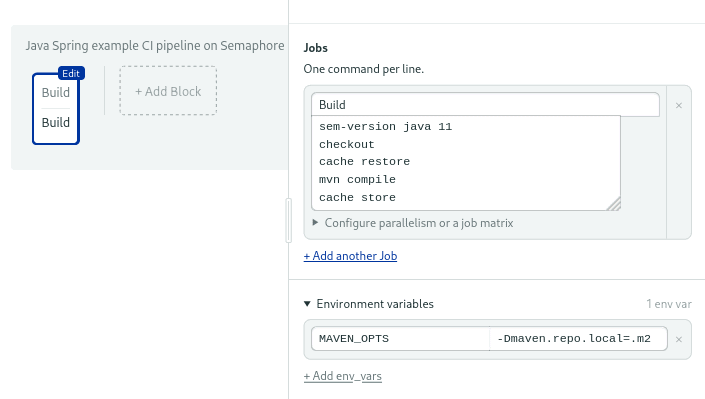Click the Edit badge on the Build block

(x=71, y=73)
